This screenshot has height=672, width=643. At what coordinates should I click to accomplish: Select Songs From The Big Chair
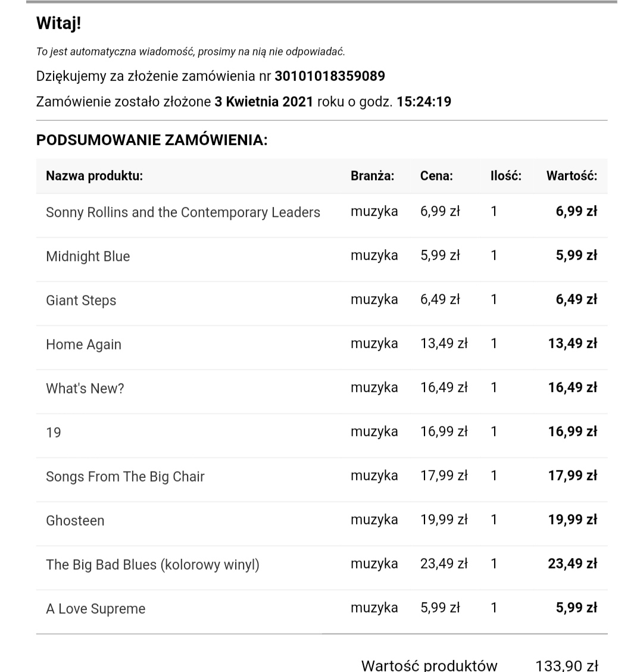point(125,477)
